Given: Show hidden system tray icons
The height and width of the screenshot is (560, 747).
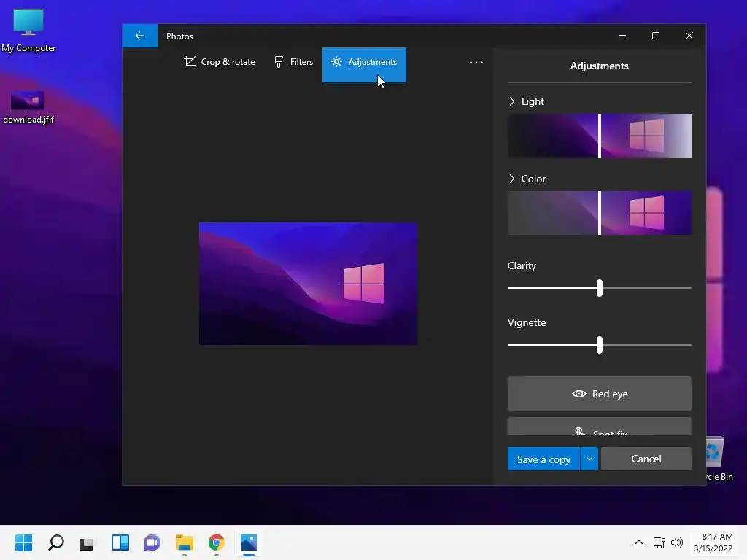Looking at the screenshot, I should [639, 542].
